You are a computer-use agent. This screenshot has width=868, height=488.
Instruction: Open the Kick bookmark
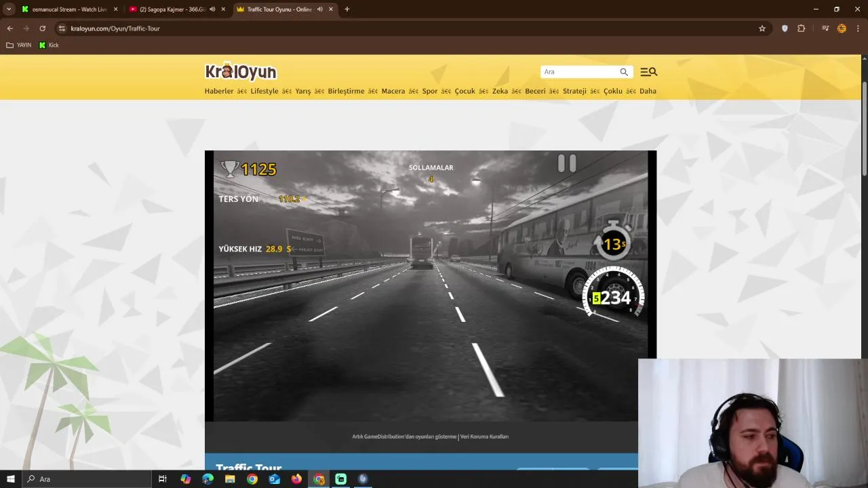point(49,45)
